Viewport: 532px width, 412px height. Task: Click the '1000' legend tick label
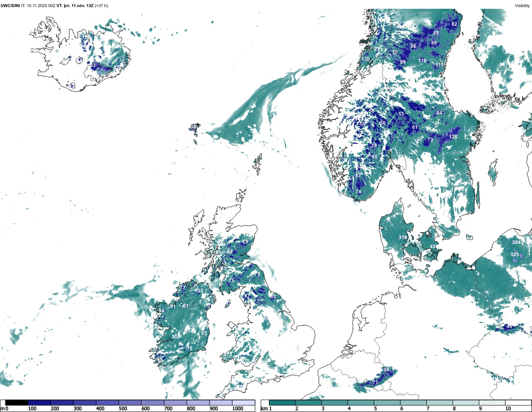[x=238, y=409]
